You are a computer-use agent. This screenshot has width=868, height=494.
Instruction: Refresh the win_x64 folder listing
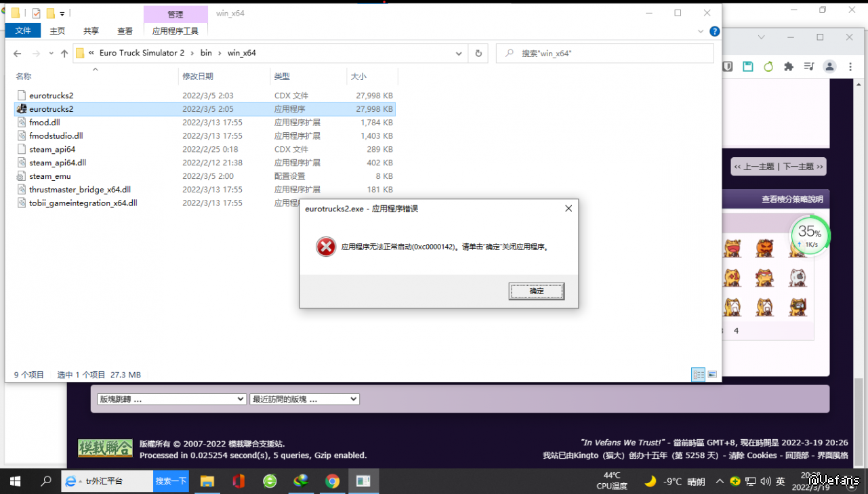[478, 54]
